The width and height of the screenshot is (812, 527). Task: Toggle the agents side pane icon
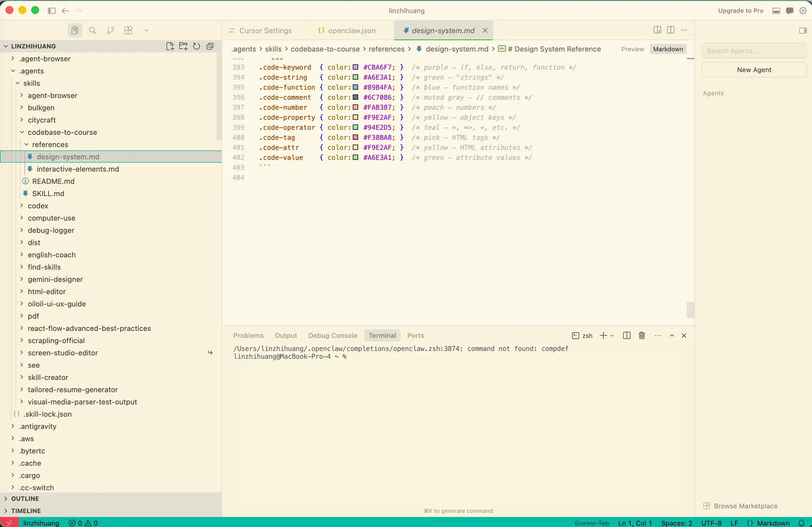[x=803, y=30]
